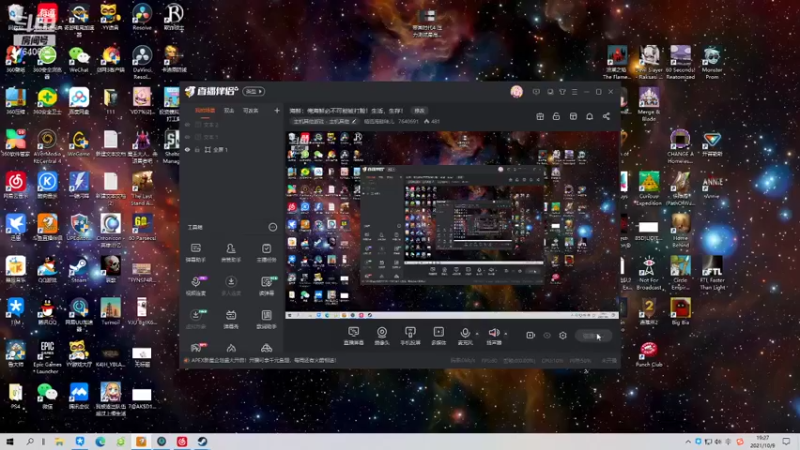
Task: Switch to the third scene tab
Action: [x=251, y=111]
